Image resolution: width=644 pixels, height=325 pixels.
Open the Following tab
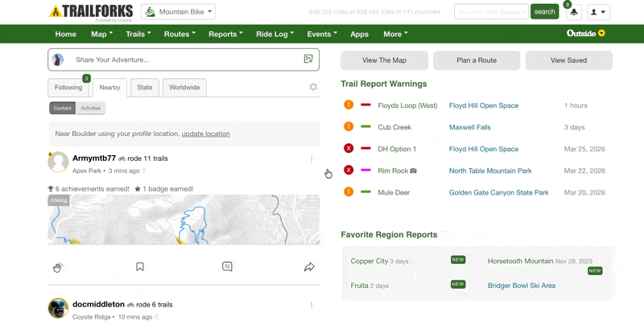tap(68, 88)
